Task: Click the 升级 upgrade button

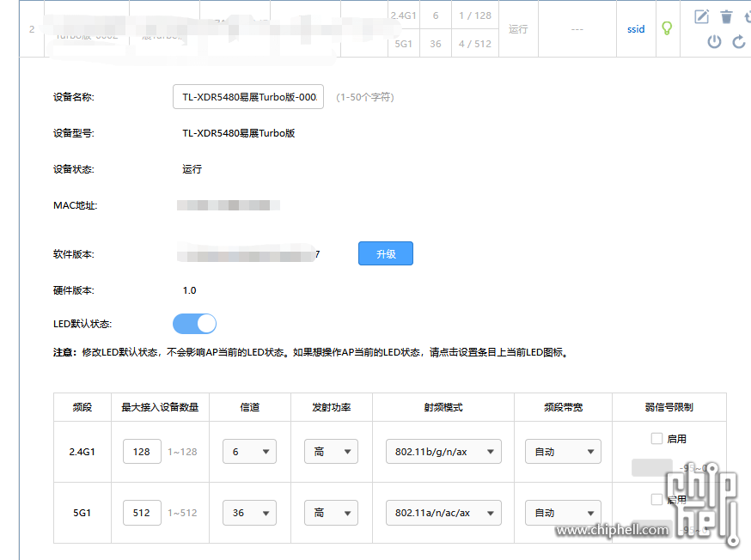Action: [x=386, y=253]
